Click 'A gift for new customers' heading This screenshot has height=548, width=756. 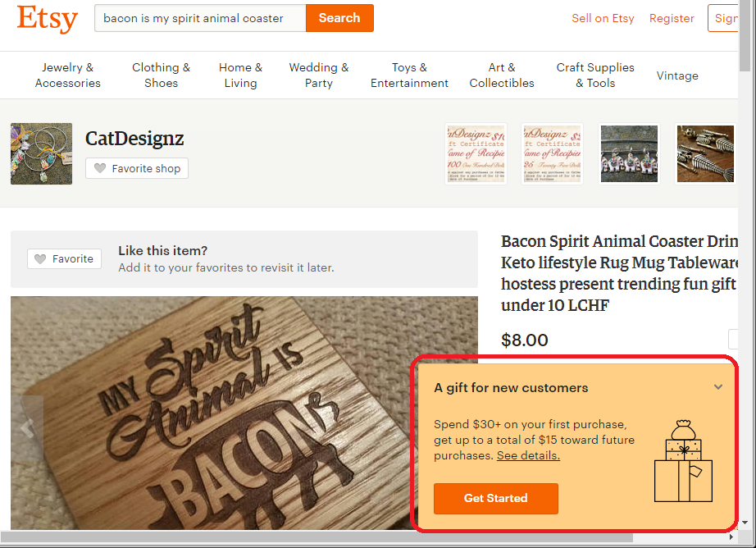tap(511, 388)
